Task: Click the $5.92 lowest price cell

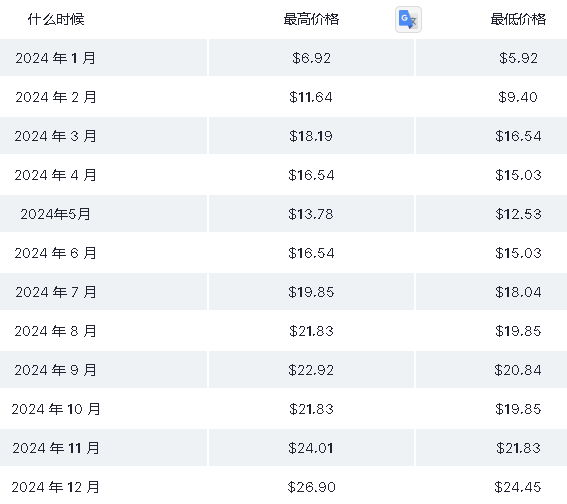Action: 518,58
